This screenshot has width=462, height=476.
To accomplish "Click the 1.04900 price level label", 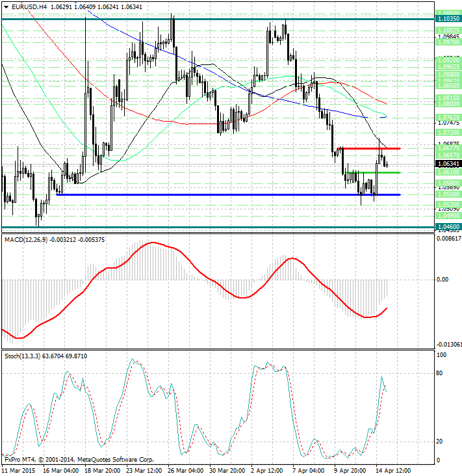I will pos(448,216).
